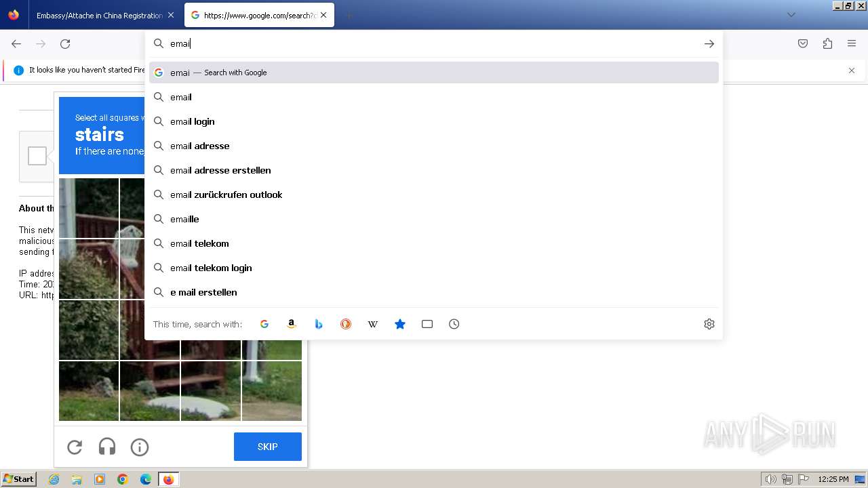Reload the current page
Image resolution: width=868 pixels, height=488 pixels.
coord(65,43)
